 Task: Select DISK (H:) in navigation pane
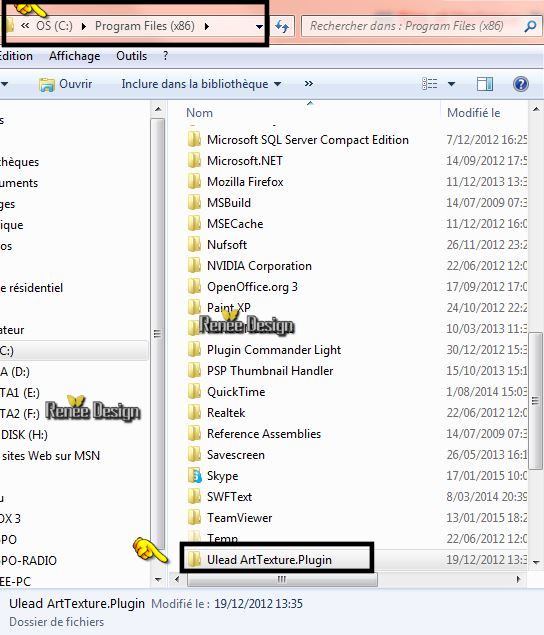click(x=24, y=435)
